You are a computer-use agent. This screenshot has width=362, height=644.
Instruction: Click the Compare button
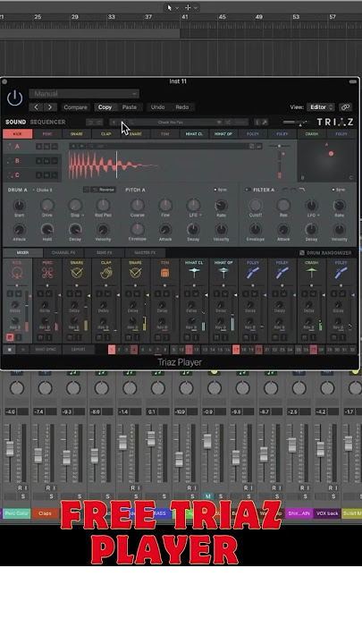point(75,107)
